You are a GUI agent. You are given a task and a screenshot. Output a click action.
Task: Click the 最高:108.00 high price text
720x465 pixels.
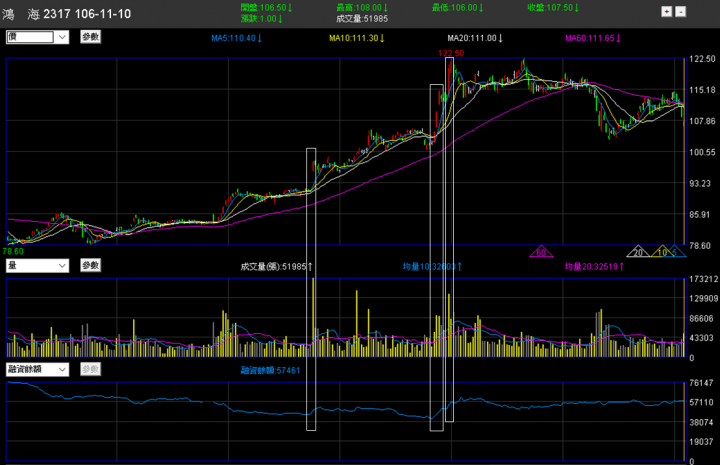(362, 8)
